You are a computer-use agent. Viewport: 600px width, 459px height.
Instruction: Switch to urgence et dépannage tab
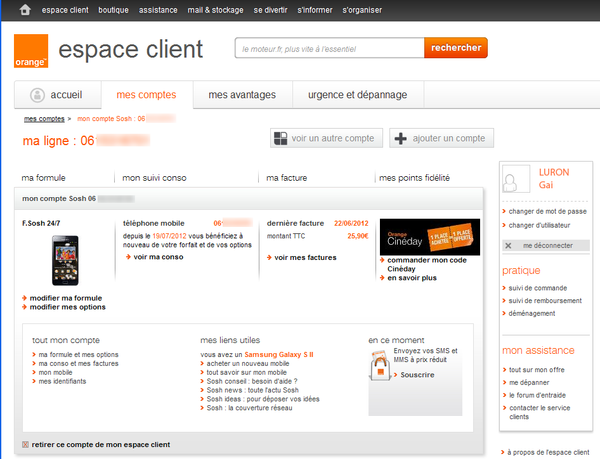pyautogui.click(x=358, y=94)
